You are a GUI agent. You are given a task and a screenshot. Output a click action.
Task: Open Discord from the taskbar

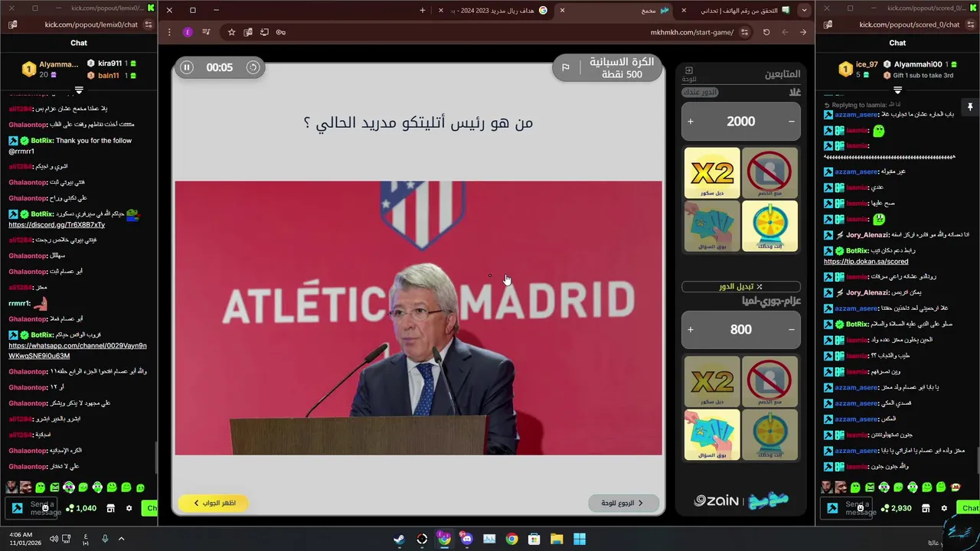pos(467,539)
